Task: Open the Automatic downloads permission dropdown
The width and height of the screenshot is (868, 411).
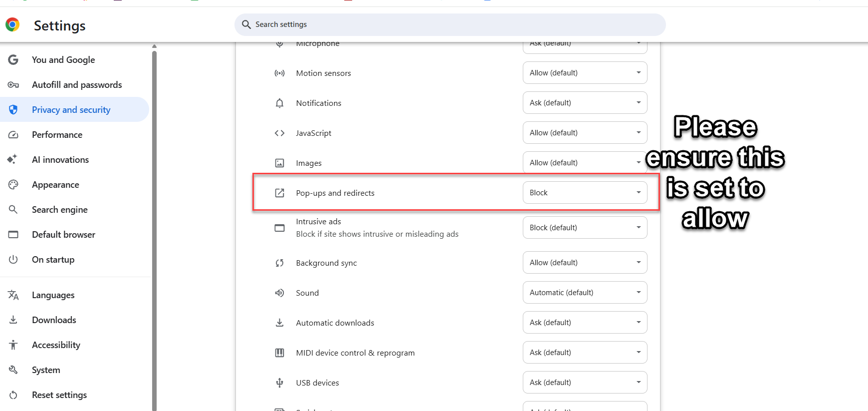Action: (585, 323)
